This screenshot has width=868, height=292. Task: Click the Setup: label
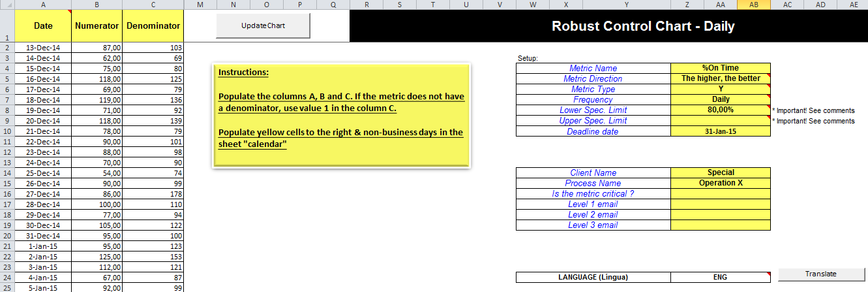click(528, 58)
